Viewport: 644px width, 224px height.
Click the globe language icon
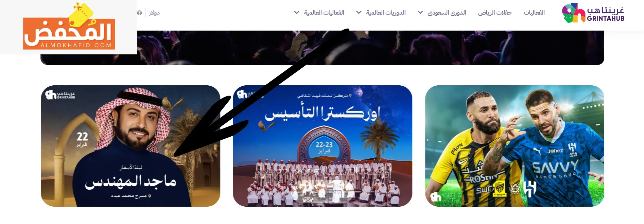point(139,13)
